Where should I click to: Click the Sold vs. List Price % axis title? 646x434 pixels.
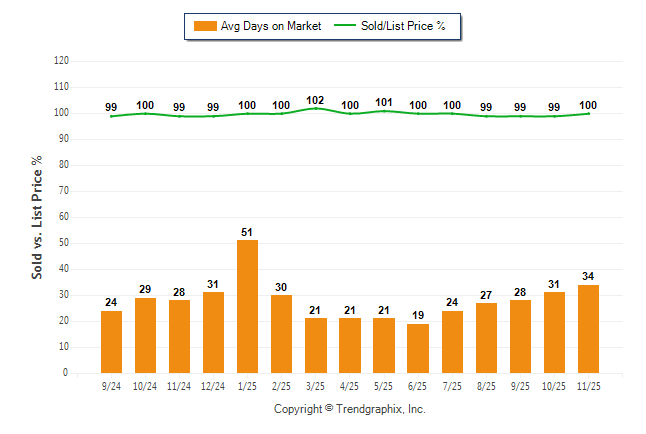pos(37,217)
